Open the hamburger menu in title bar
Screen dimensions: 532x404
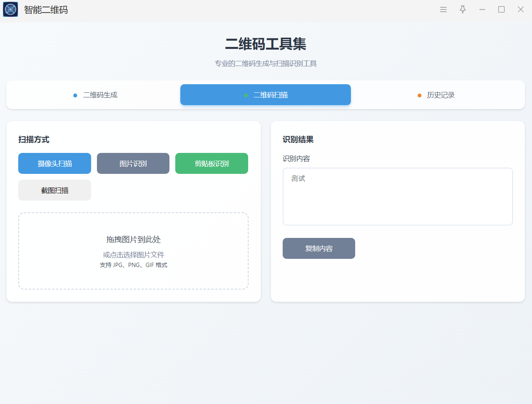click(x=443, y=10)
